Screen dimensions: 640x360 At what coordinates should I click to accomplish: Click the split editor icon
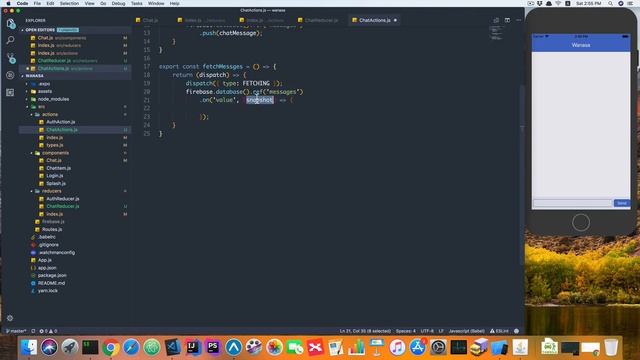click(x=507, y=20)
